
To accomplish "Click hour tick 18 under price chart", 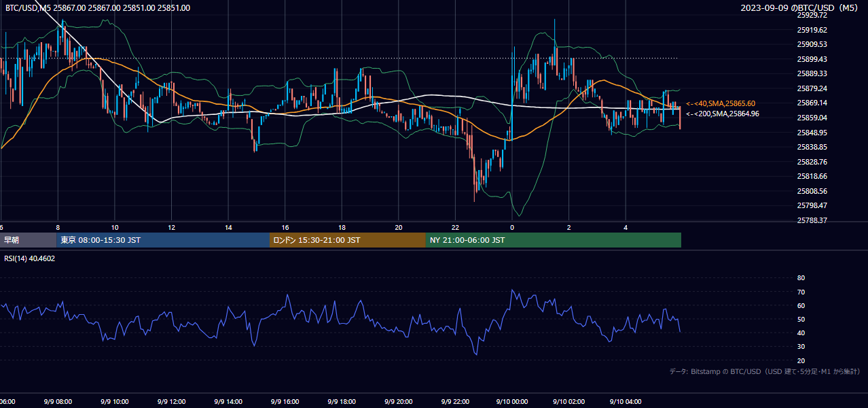I will (x=342, y=228).
